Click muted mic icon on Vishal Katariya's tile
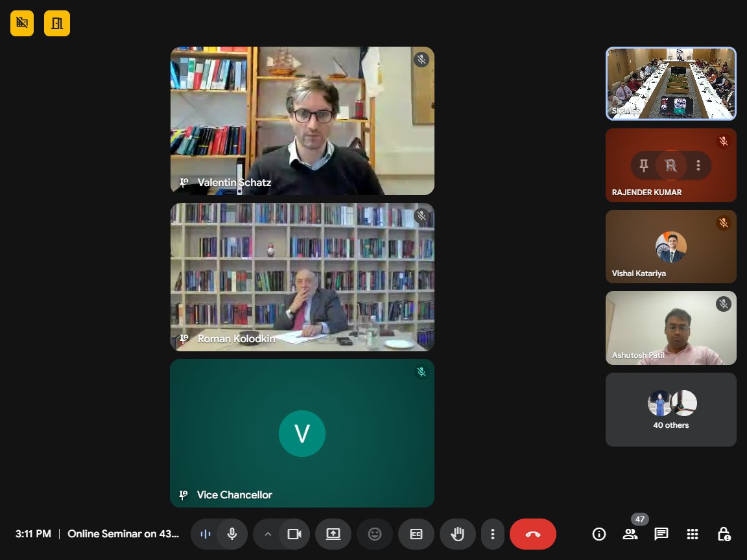The height and width of the screenshot is (560, 747). (x=723, y=223)
